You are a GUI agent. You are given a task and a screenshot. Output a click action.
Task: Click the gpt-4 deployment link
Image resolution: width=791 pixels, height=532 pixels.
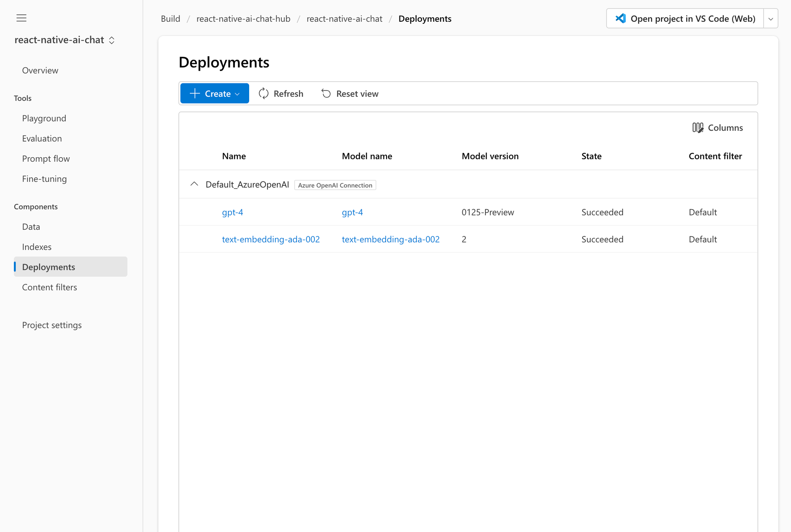(x=233, y=212)
